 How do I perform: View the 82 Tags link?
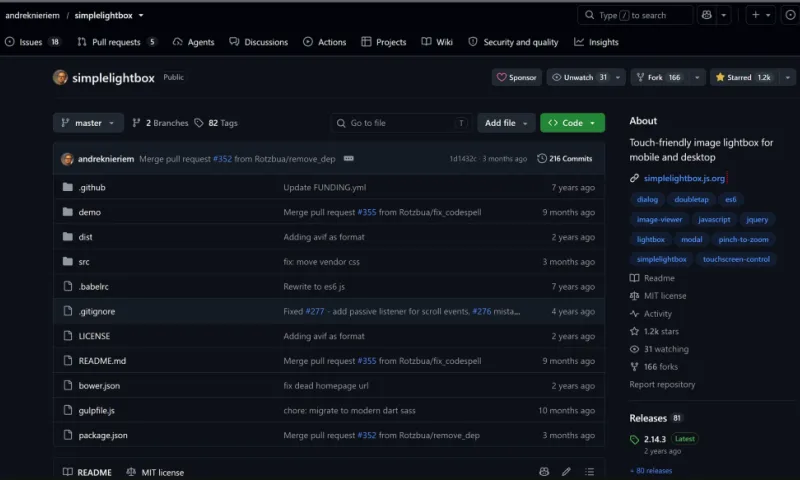pos(216,123)
